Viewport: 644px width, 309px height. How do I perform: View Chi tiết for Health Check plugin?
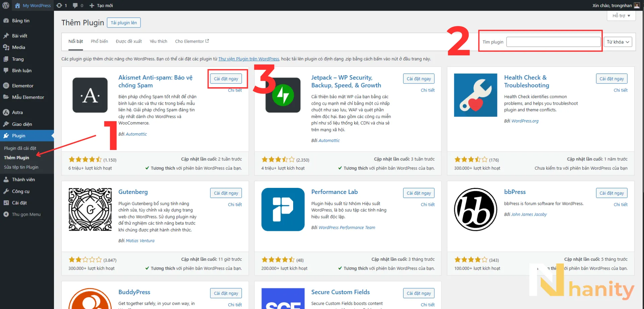click(620, 90)
